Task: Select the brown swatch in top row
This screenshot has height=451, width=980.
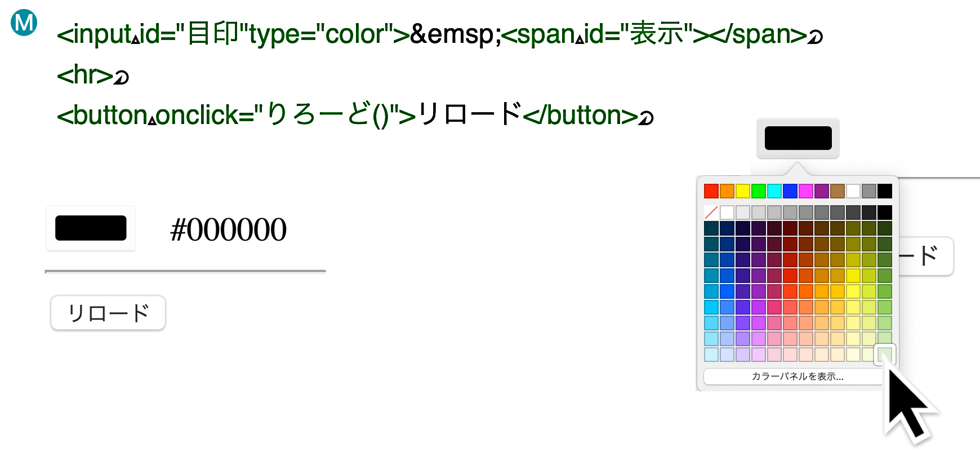Action: [838, 191]
